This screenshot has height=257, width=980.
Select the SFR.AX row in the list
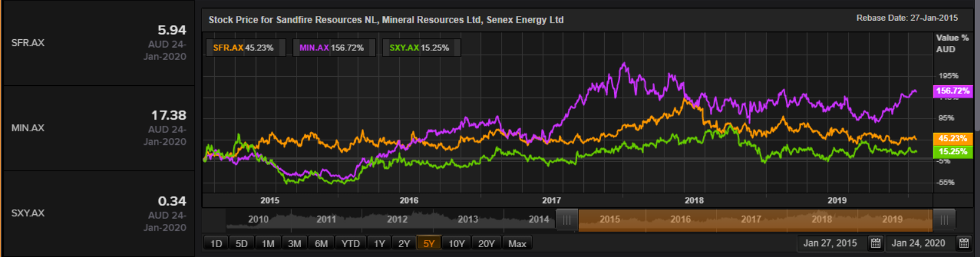(98, 43)
